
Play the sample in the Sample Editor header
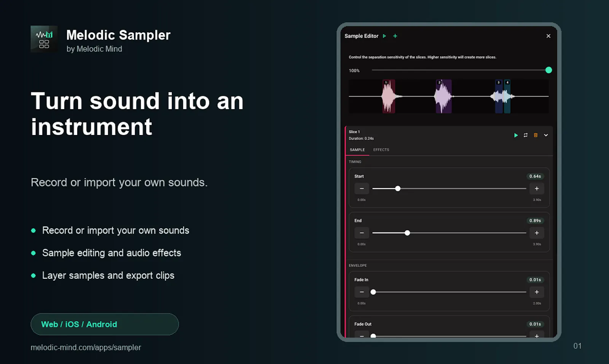pyautogui.click(x=384, y=36)
